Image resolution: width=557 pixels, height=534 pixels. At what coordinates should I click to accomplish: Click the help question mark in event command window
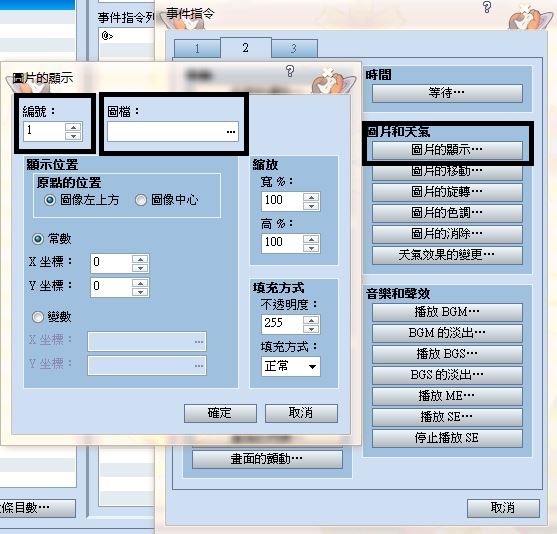487,7
